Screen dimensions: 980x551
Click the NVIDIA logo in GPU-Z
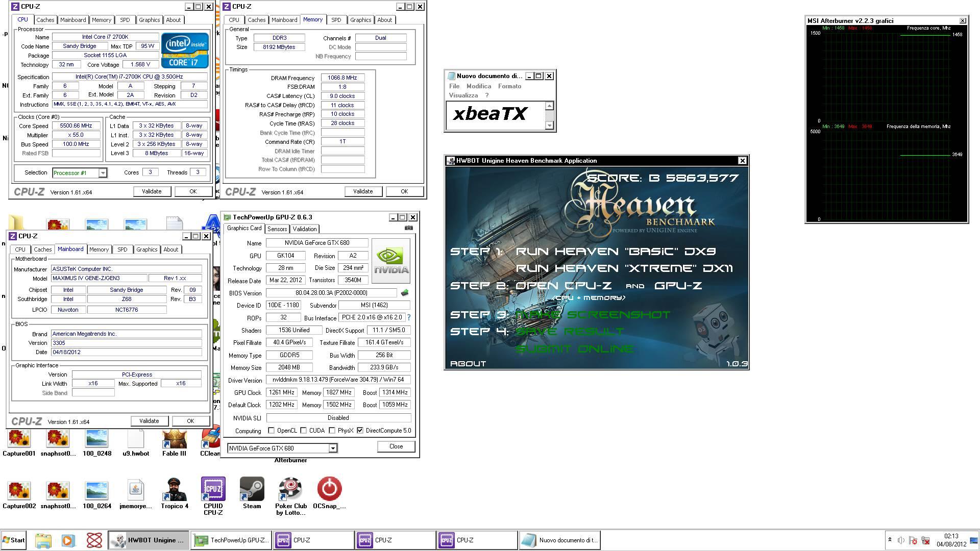click(x=391, y=261)
